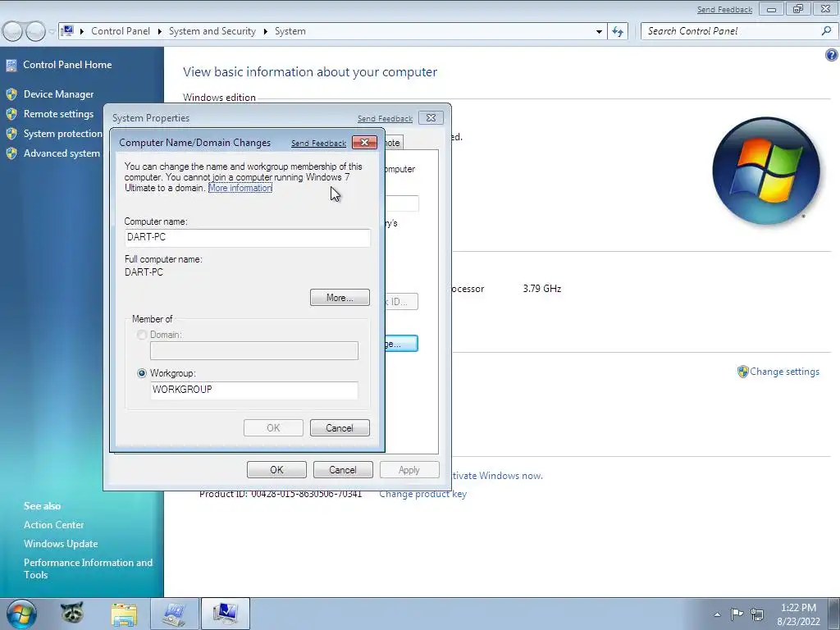Click Apply in System Properties
Image resolution: width=840 pixels, height=630 pixels.
tap(409, 470)
